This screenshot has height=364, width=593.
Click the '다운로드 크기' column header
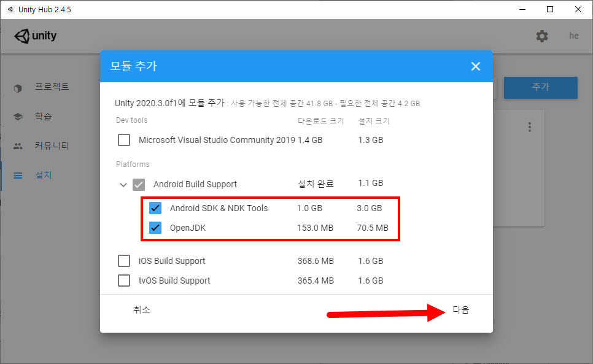(320, 120)
